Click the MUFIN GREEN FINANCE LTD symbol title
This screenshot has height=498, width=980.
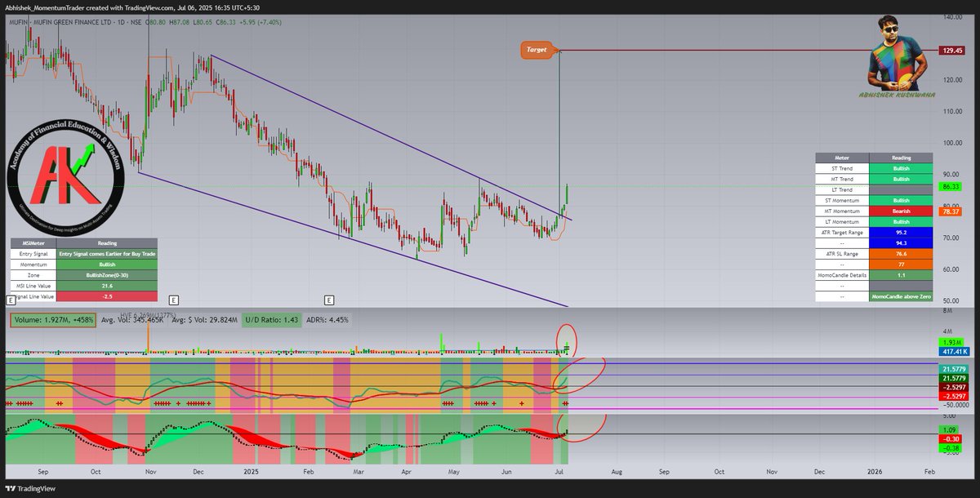pyautogui.click(x=74, y=22)
